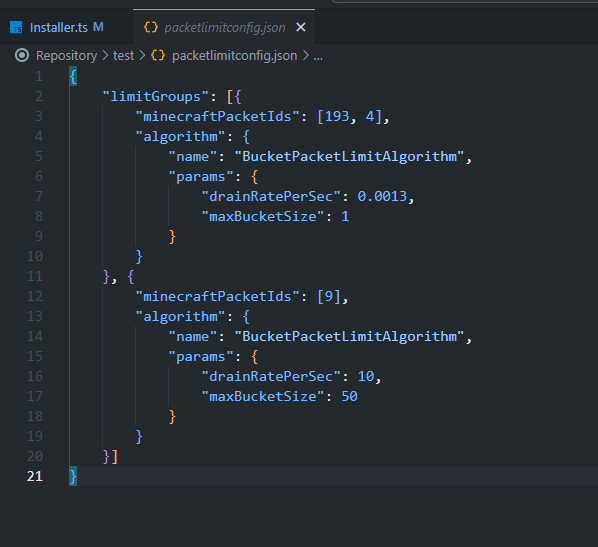
Task: Click the closing brace on line 21
Action: point(73,476)
